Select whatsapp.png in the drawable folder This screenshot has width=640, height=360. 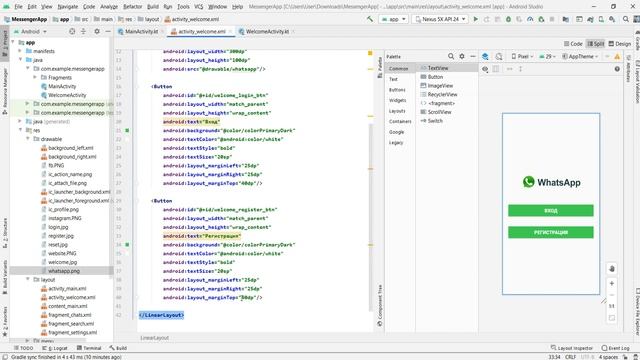pyautogui.click(x=64, y=271)
